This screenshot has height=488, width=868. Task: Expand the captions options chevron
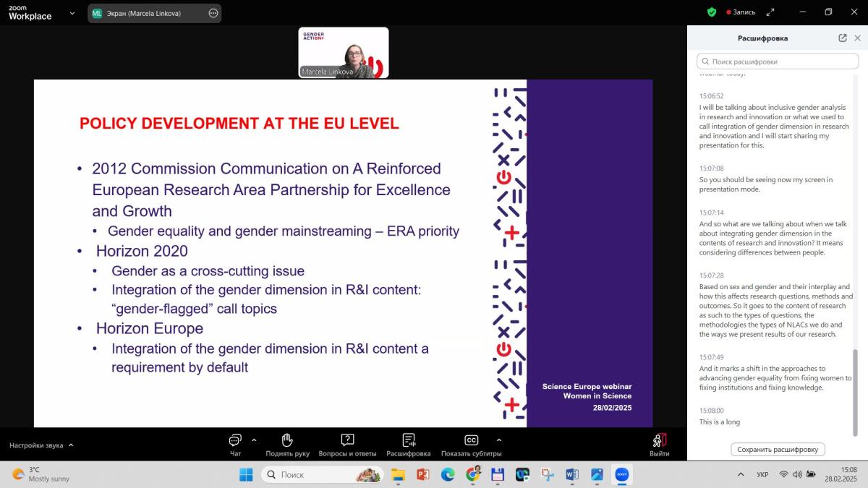click(498, 440)
